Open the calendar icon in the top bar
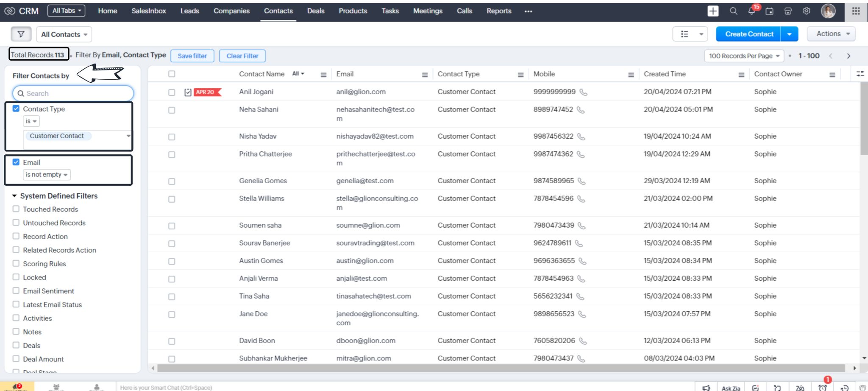868x391 pixels. (769, 11)
